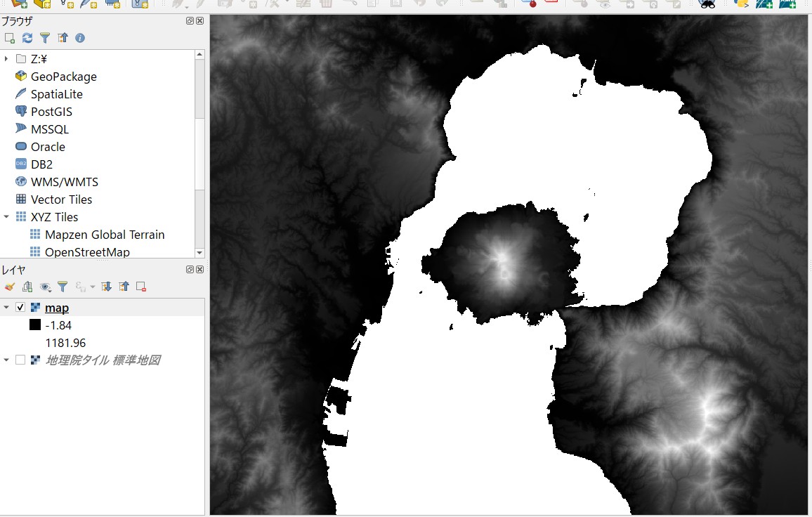Screen dimensions: 812x517
Task: Collapse the map layer legend entry
Action: point(8,307)
